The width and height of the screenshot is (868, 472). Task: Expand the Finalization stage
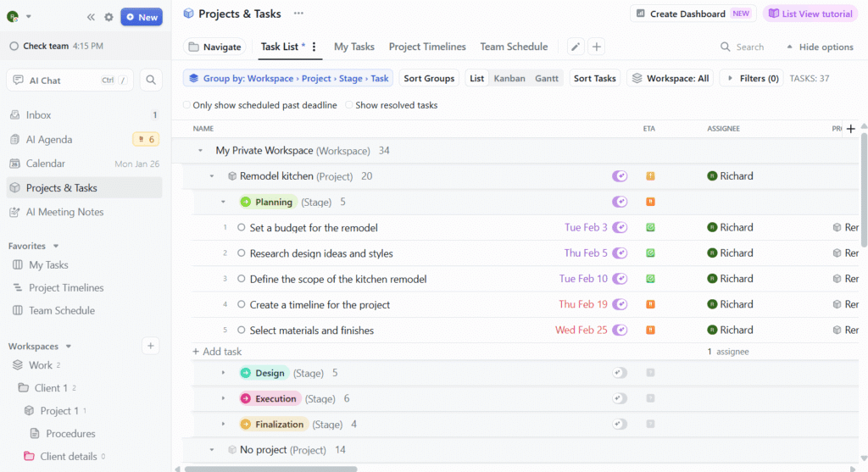[223, 425]
